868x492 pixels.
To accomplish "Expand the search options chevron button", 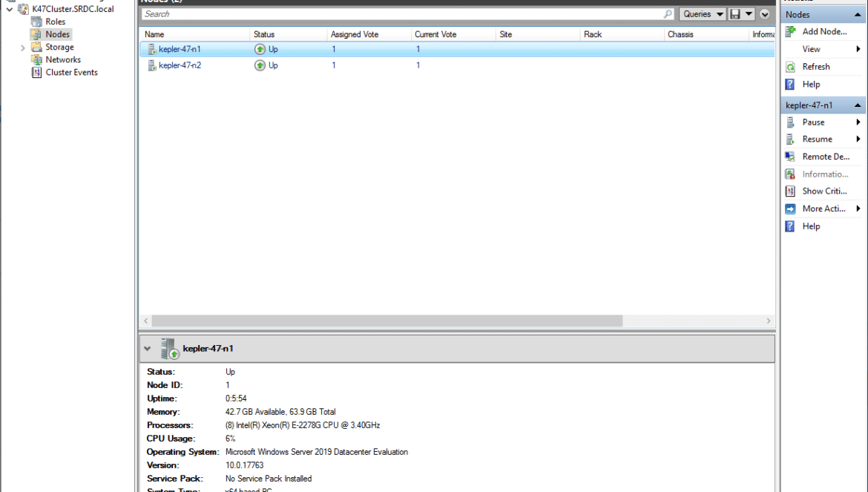I will click(764, 14).
